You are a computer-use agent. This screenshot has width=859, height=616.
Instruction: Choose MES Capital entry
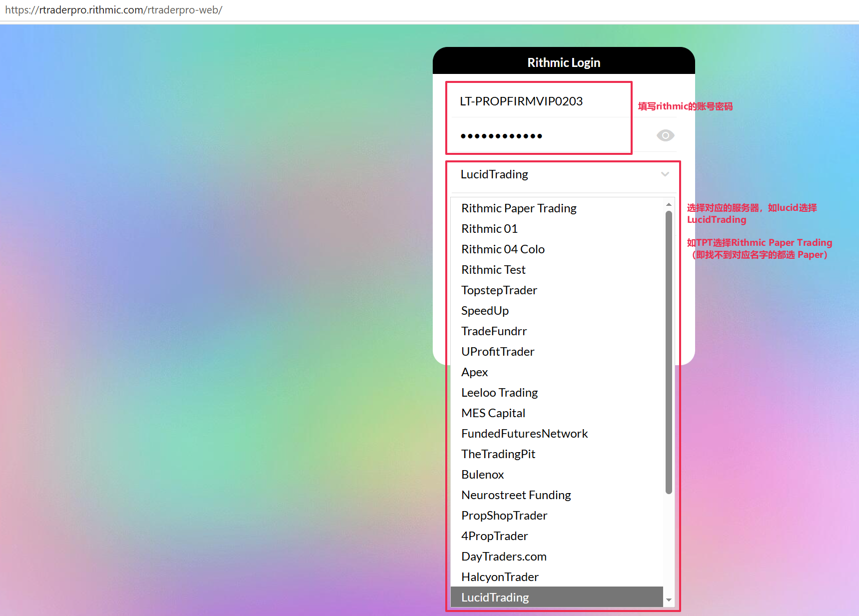coord(557,413)
